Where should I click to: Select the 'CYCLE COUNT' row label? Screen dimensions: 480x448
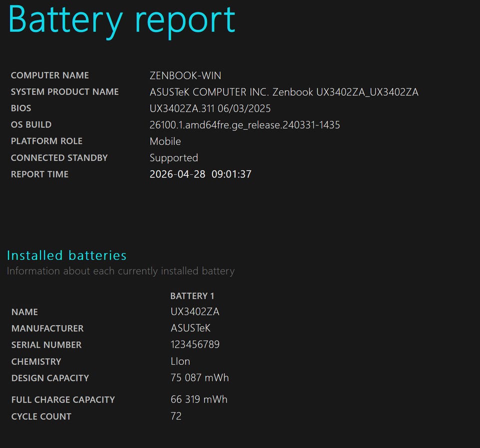pos(41,417)
